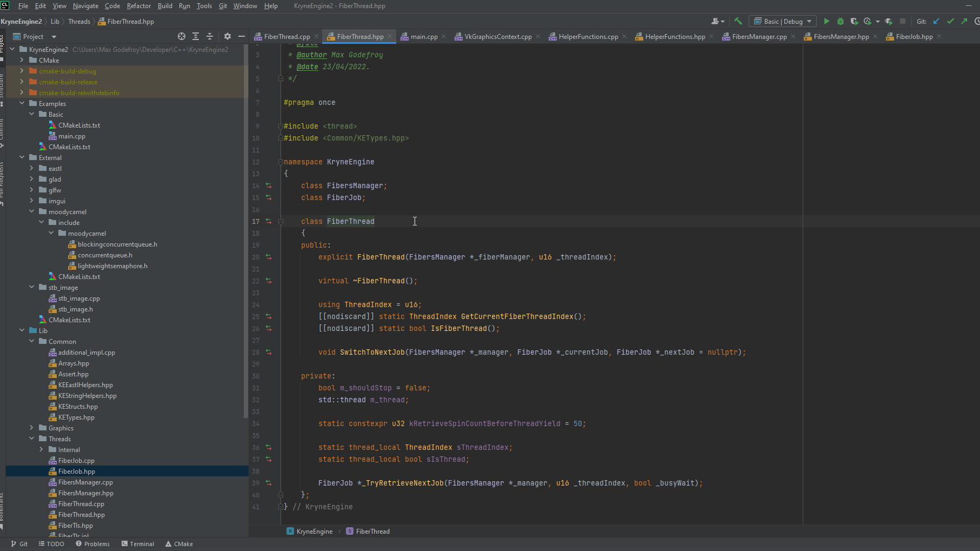980x551 pixels.
Task: Open the TODO tool window
Action: click(51, 544)
